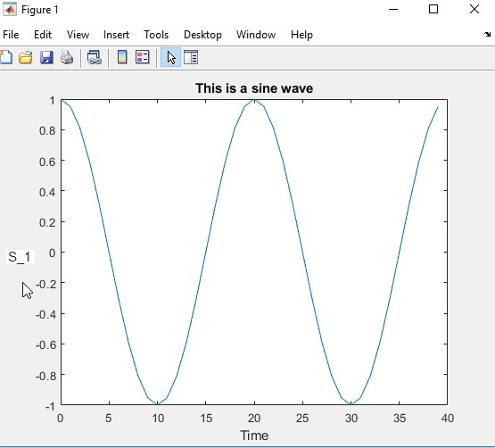The image size is (495, 448).
Task: Open the Desktop menu
Action: [x=202, y=35]
